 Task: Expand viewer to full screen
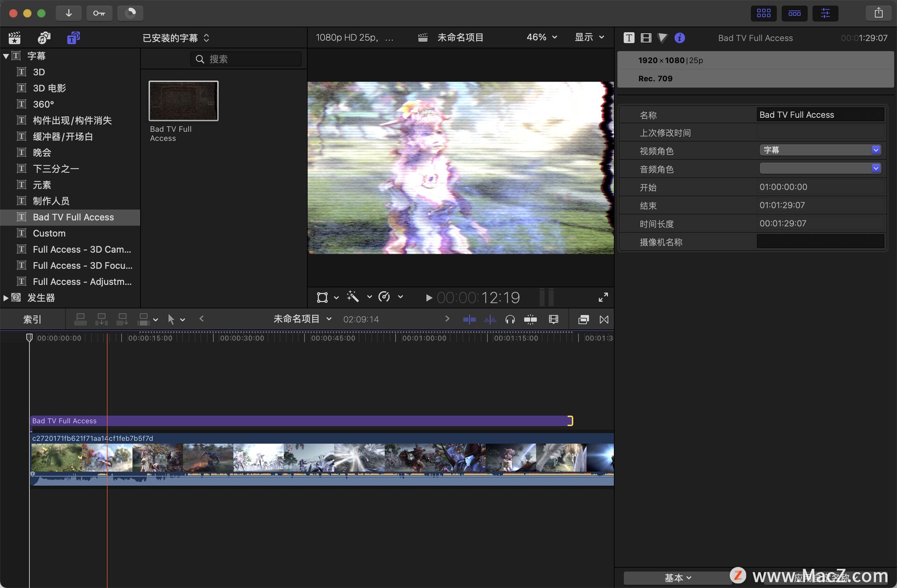coord(603,297)
